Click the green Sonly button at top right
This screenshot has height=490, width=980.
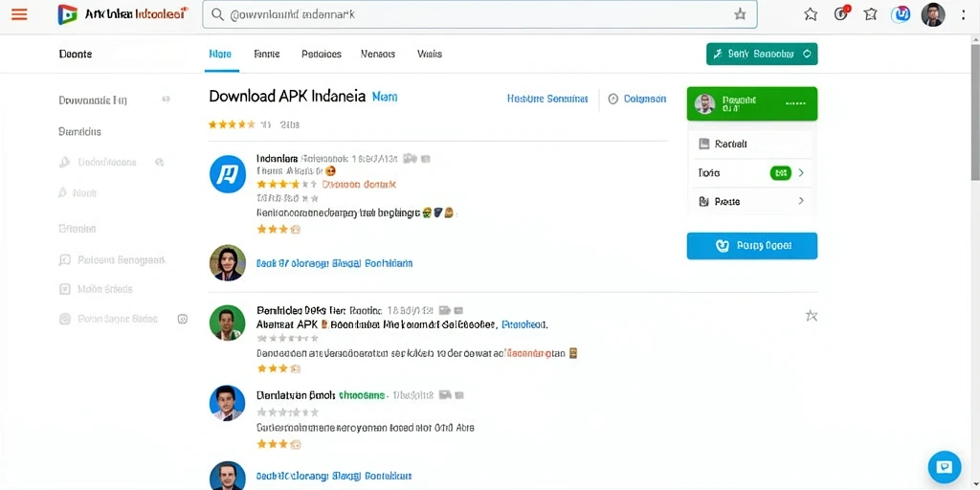coord(762,54)
